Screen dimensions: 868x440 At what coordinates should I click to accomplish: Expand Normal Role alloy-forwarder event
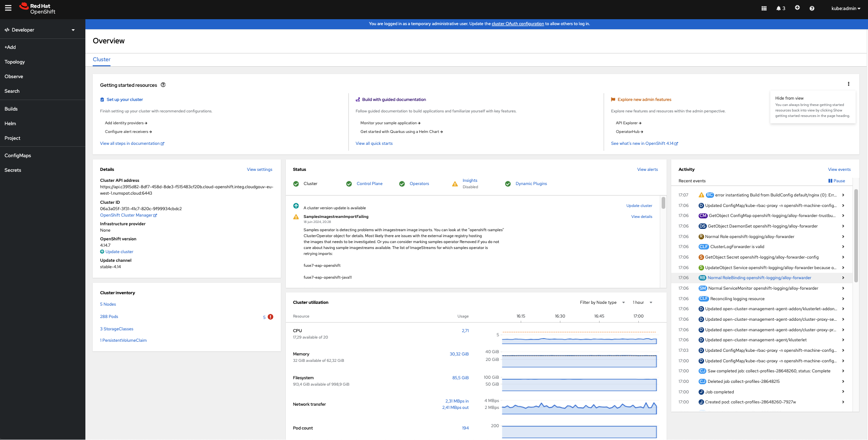coord(843,237)
